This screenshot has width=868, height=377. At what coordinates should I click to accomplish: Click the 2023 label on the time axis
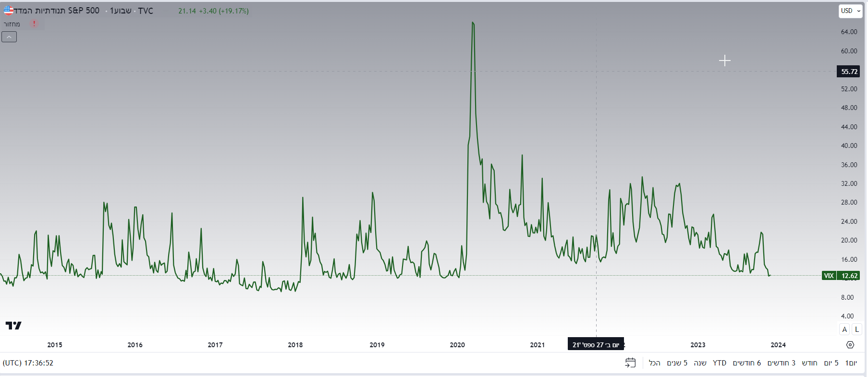[698, 345]
